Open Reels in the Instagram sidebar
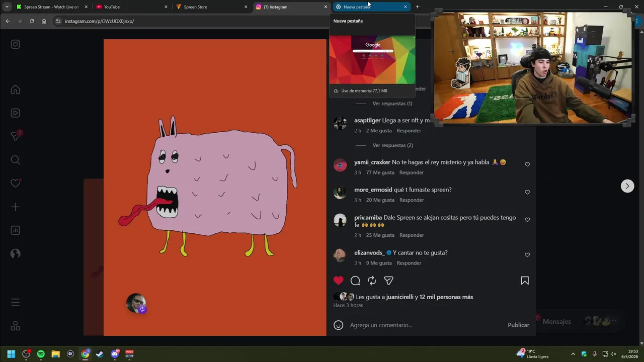This screenshot has width=644, height=362. click(x=16, y=113)
